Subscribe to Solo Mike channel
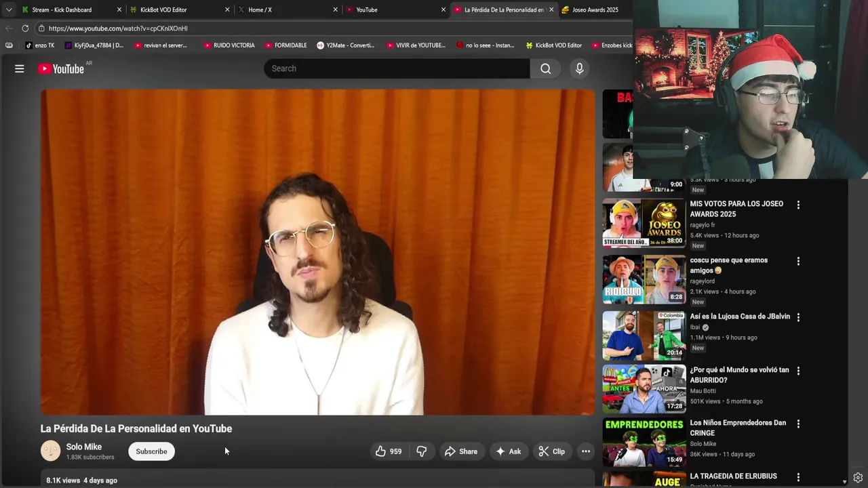The height and width of the screenshot is (488, 868). [151, 451]
